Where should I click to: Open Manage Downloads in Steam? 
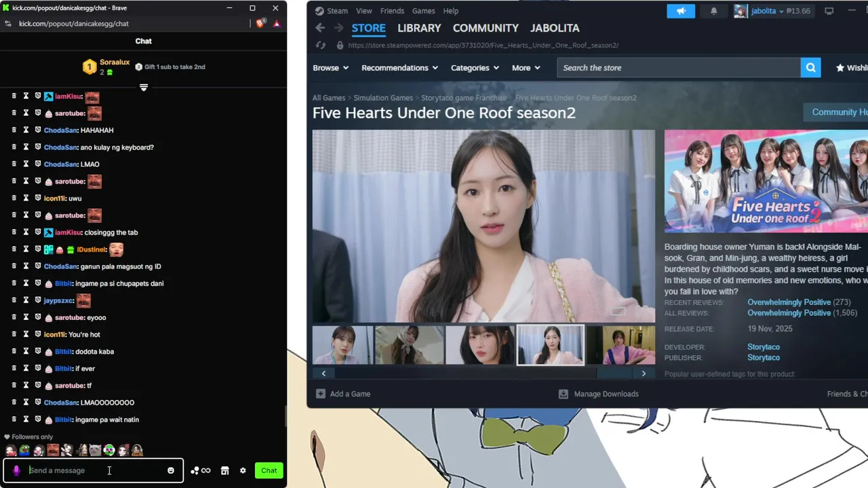pos(598,394)
